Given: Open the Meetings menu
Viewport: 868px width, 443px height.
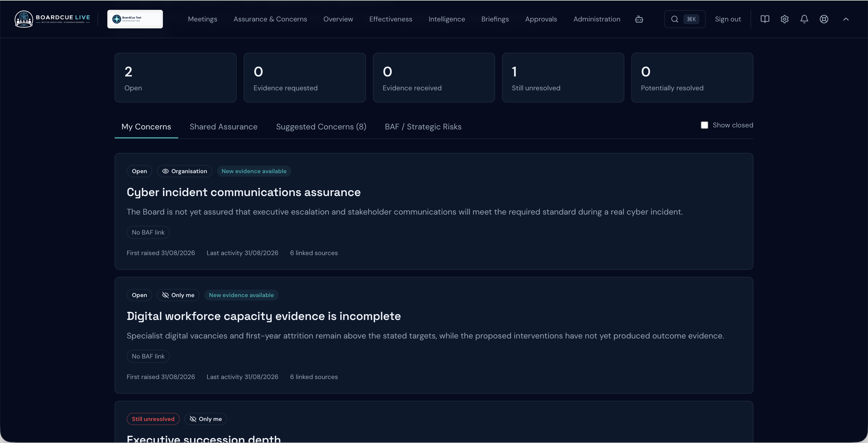Looking at the screenshot, I should [x=203, y=19].
